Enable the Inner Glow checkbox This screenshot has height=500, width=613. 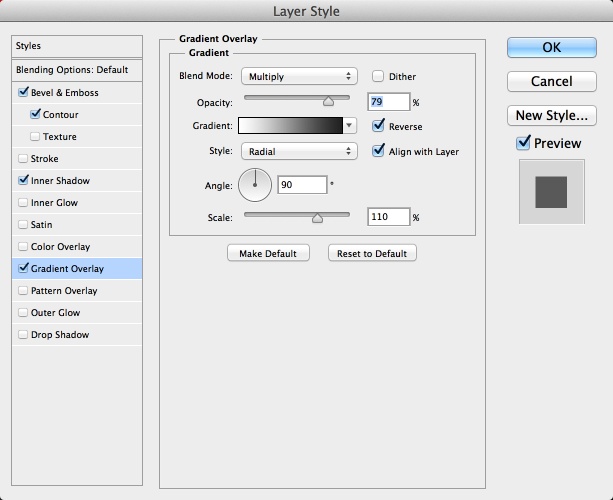tap(23, 203)
